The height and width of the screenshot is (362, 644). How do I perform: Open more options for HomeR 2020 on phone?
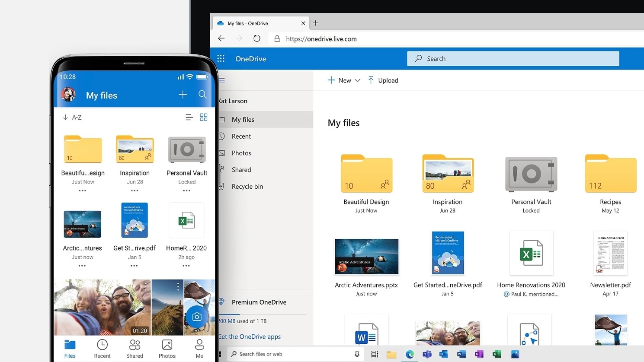tap(186, 266)
